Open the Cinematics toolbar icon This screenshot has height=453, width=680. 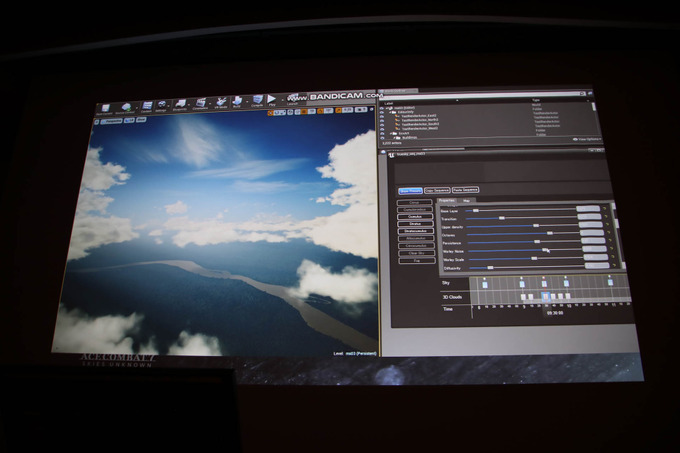click(200, 103)
